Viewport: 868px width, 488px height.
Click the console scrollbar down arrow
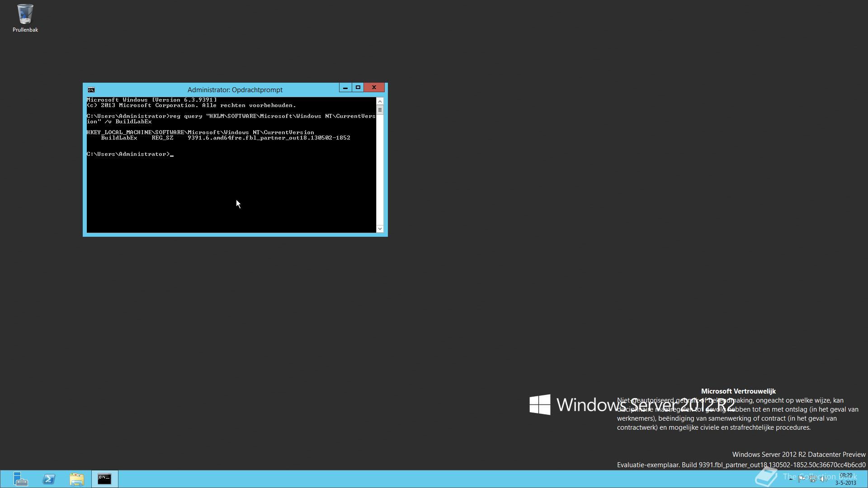click(x=380, y=229)
